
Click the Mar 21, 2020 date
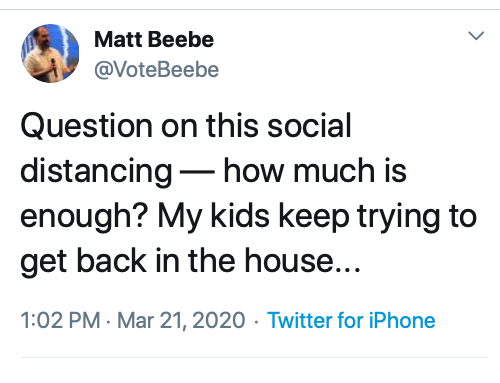[x=181, y=320]
